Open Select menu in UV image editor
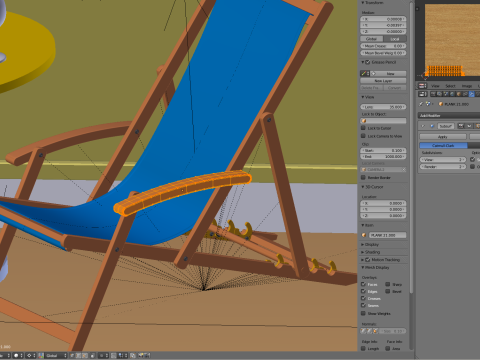Screen dimensions: 480x360 coord(450,86)
